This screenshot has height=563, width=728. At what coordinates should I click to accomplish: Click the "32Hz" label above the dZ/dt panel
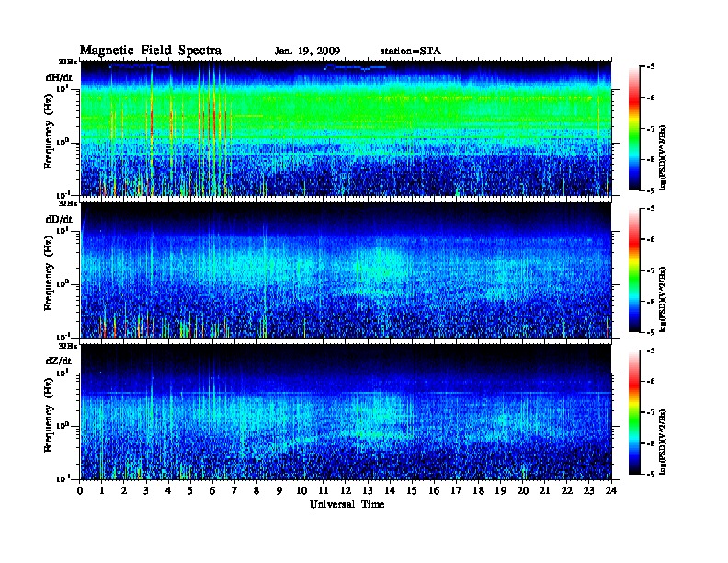pos(68,346)
